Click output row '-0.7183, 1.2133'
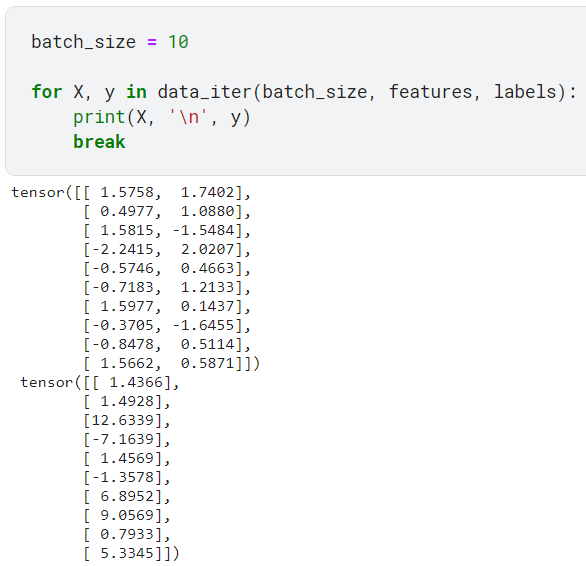 (x=167, y=287)
